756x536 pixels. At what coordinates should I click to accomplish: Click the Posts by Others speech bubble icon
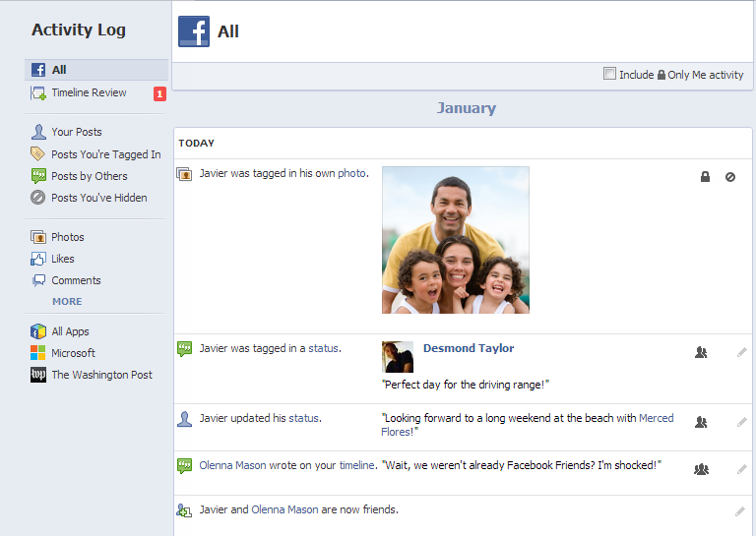pyautogui.click(x=38, y=176)
